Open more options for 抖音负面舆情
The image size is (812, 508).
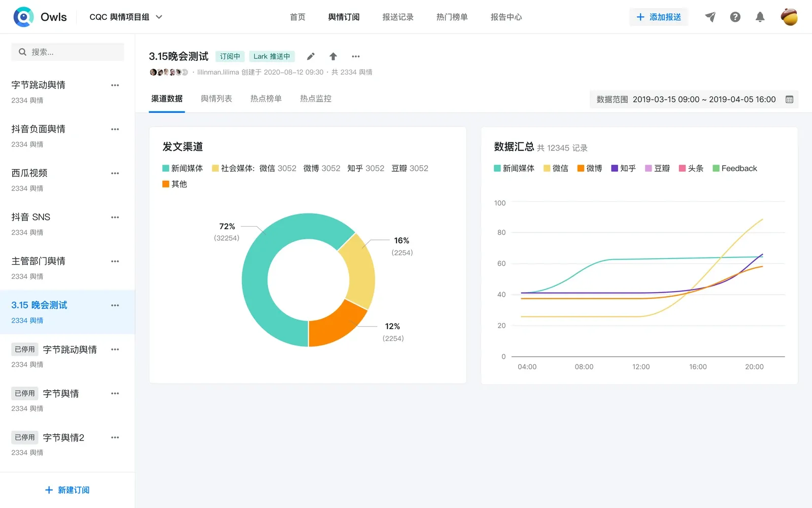tap(115, 129)
